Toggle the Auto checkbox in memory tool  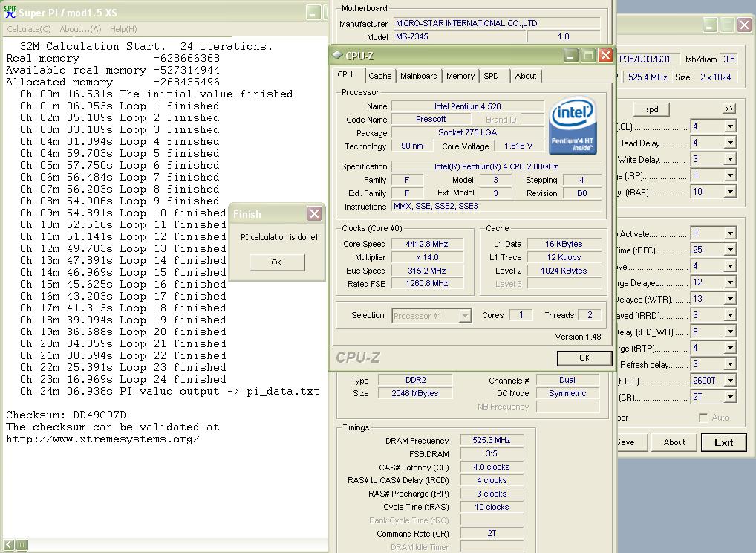[x=703, y=418]
